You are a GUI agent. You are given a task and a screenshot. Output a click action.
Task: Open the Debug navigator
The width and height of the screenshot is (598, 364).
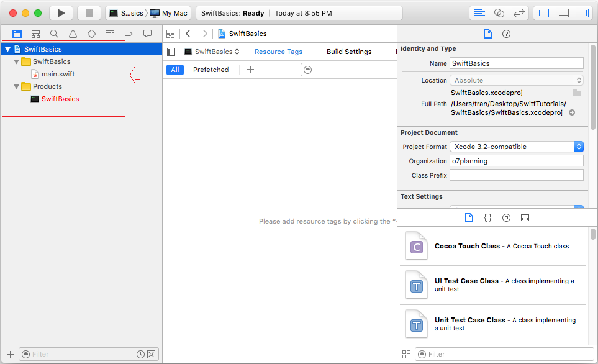[x=110, y=34]
